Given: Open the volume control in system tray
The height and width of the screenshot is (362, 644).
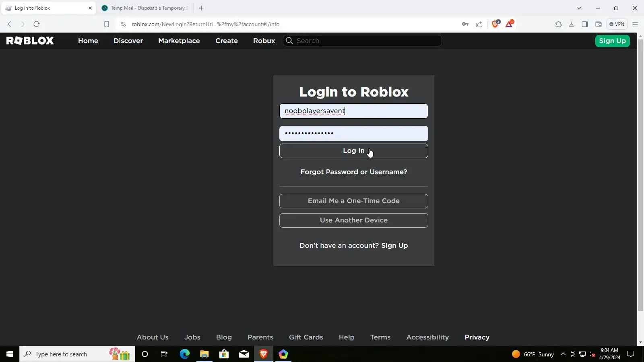Looking at the screenshot, I should point(592,354).
